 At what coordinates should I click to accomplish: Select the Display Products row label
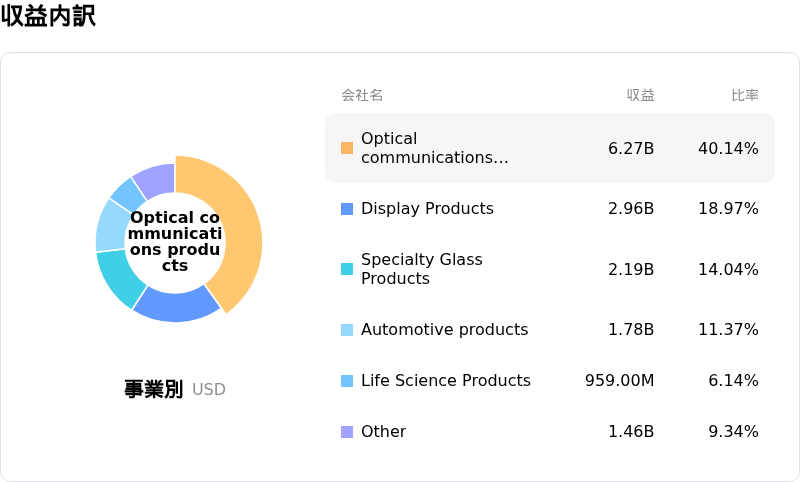pos(427,209)
